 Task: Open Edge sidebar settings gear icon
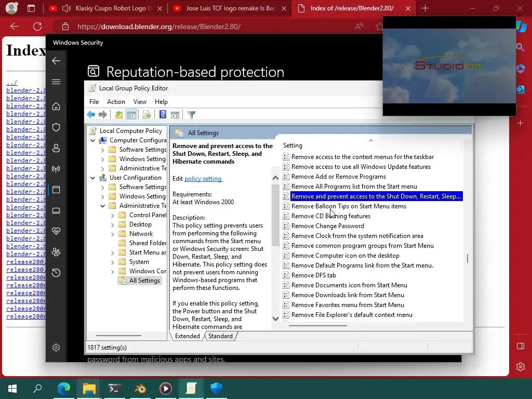coord(521,367)
